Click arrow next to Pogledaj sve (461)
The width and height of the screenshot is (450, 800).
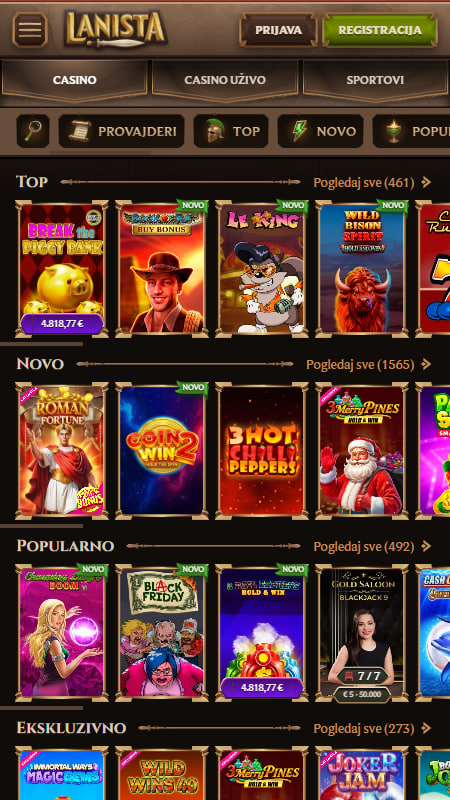(427, 182)
